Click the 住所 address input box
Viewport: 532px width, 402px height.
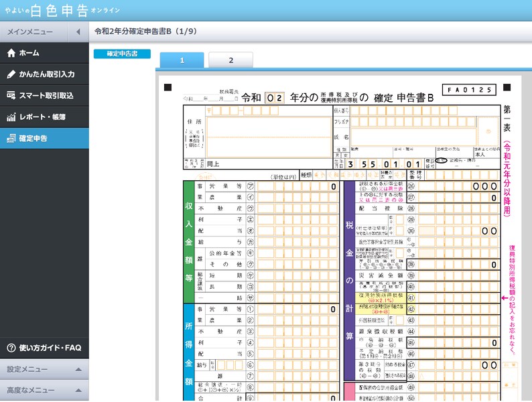point(269,137)
